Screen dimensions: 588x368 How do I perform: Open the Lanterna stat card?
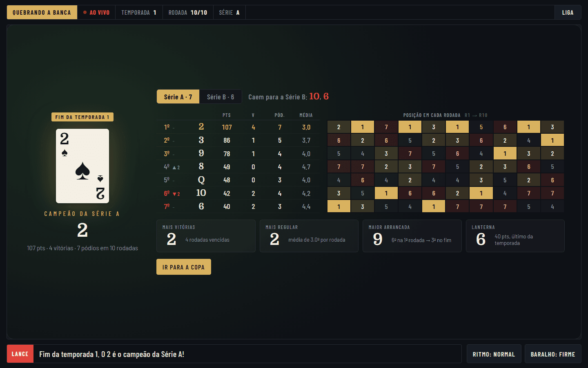[x=515, y=236]
